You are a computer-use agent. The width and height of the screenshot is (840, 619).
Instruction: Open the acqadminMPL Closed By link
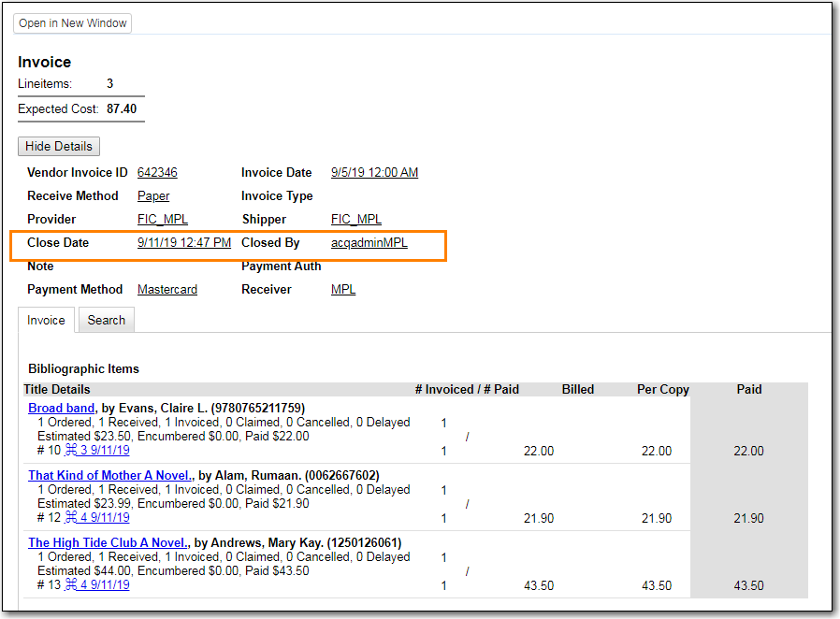pos(369,242)
